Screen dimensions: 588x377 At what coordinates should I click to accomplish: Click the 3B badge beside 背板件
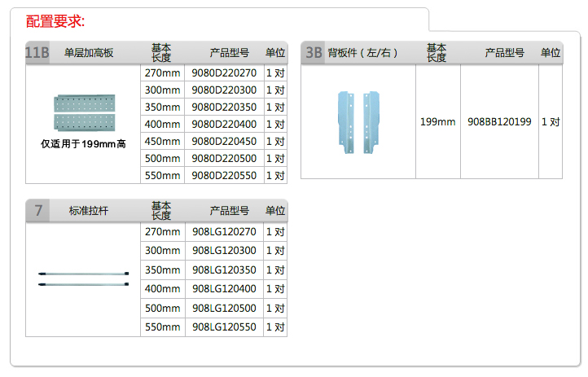point(313,53)
